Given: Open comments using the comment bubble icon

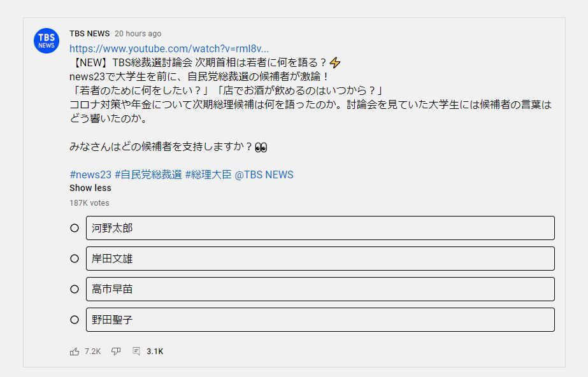Looking at the screenshot, I should 135,351.
